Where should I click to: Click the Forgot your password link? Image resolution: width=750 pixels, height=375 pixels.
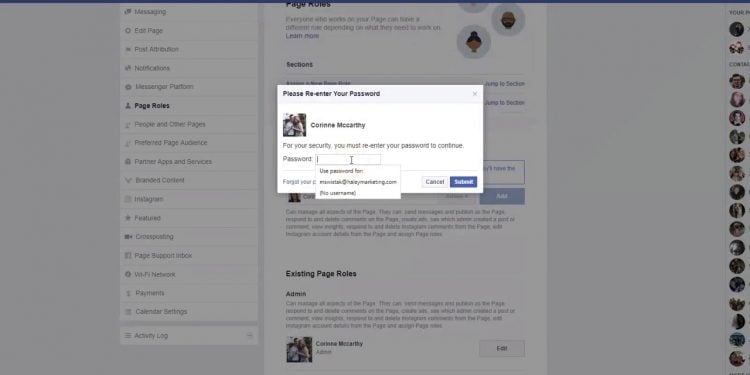(x=299, y=182)
